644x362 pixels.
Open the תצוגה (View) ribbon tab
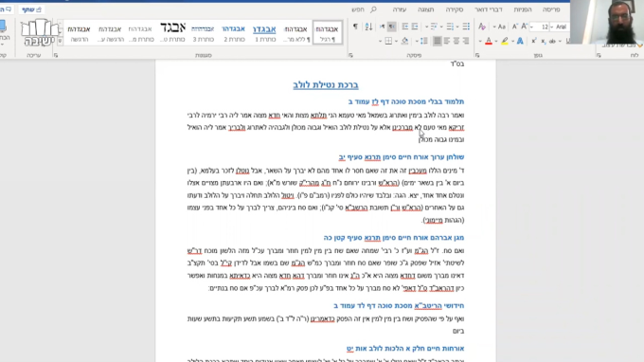tap(426, 9)
